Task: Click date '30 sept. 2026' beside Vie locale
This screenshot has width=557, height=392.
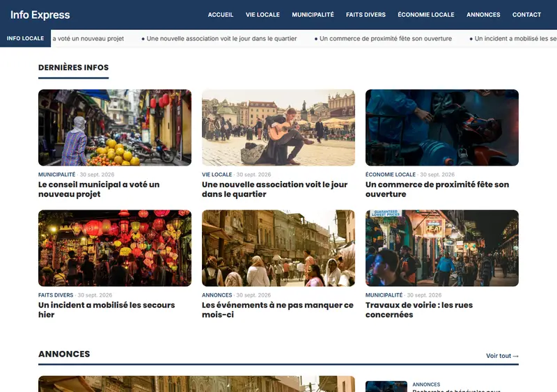Action: click(x=253, y=175)
